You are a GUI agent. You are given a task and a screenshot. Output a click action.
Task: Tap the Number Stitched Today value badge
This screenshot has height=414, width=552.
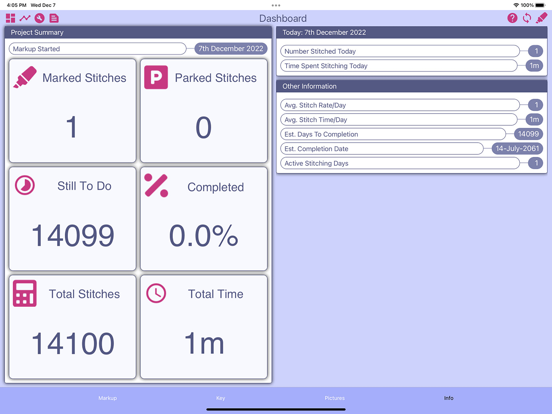(x=535, y=51)
